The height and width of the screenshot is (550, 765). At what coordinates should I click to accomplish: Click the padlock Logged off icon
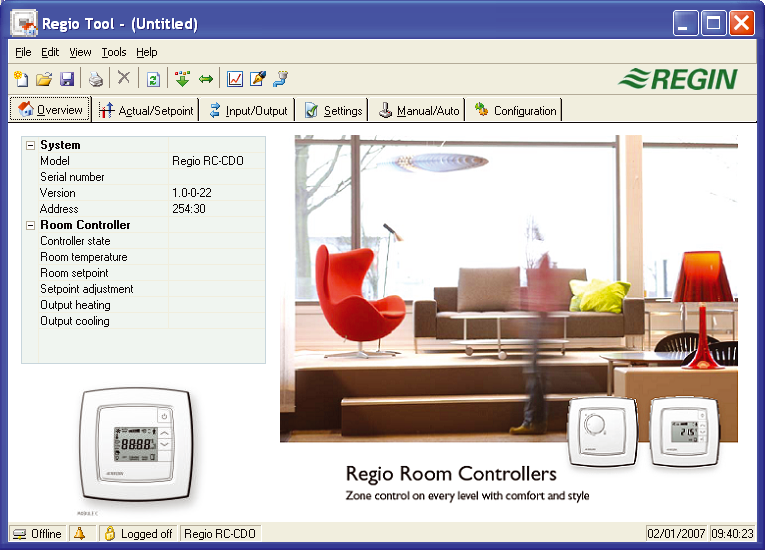point(110,533)
